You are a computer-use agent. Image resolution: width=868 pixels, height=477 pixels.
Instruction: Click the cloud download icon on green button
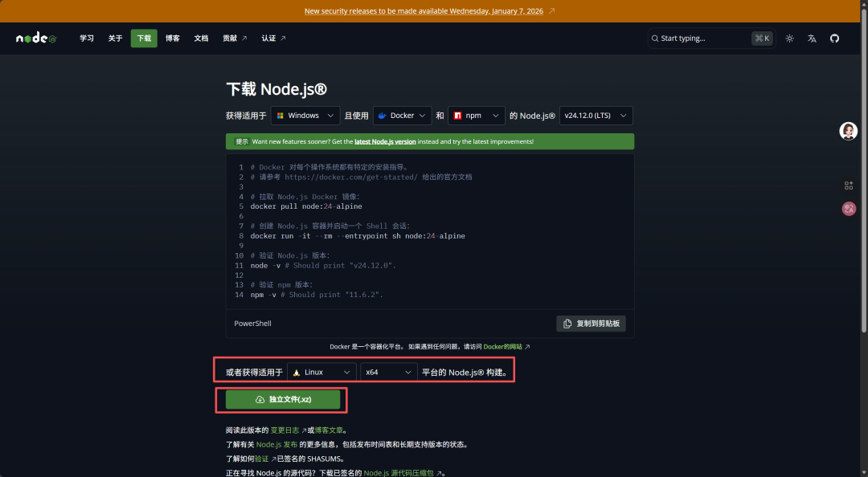tap(260, 400)
